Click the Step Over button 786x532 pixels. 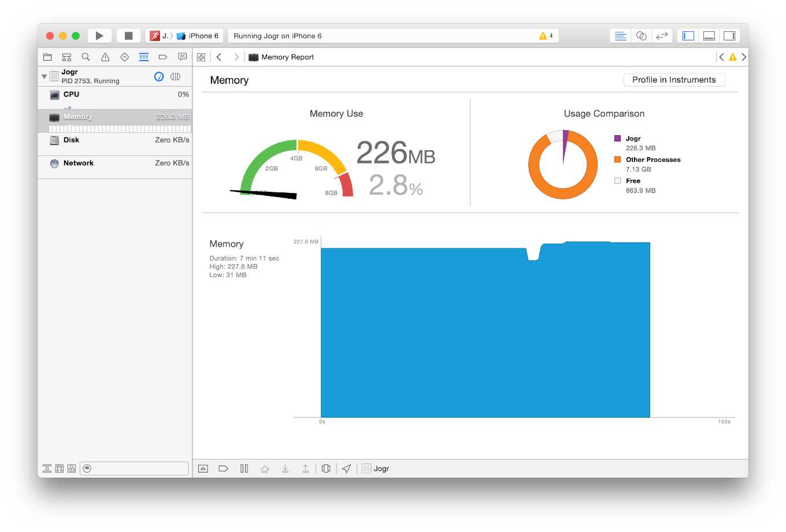tap(265, 468)
